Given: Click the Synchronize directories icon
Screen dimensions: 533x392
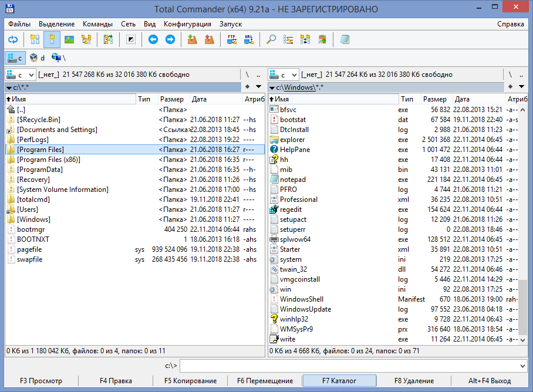Looking at the screenshot, I should click(305, 40).
